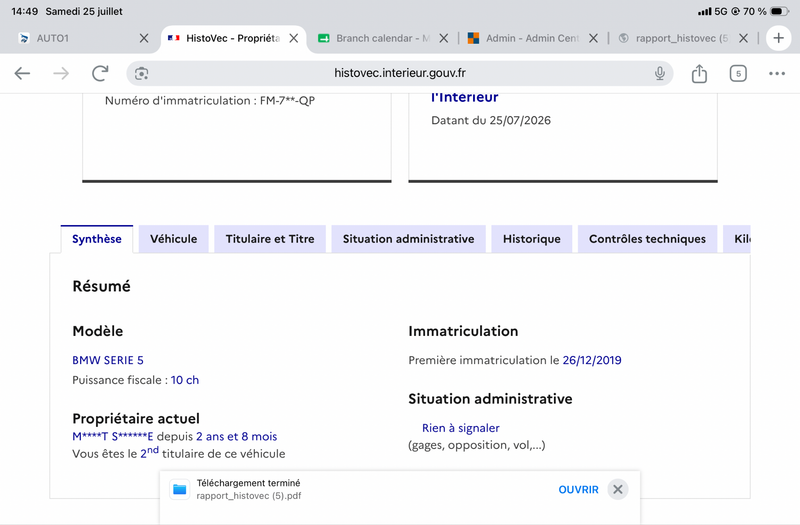The height and width of the screenshot is (525, 800).
Task: Select the Synthèse tab
Action: [x=96, y=239]
